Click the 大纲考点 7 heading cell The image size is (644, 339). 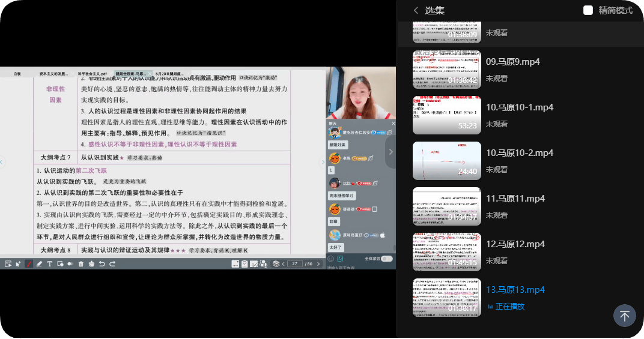(55, 158)
